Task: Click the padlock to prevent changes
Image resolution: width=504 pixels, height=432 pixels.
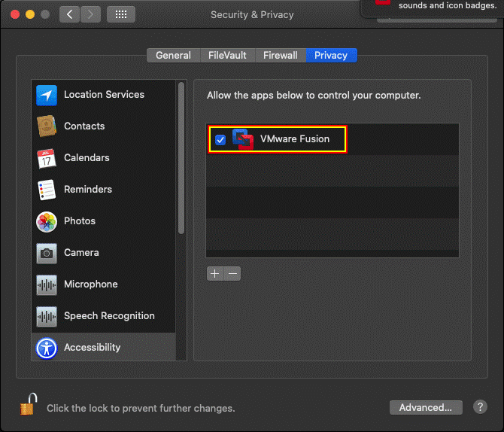Action: (x=28, y=405)
